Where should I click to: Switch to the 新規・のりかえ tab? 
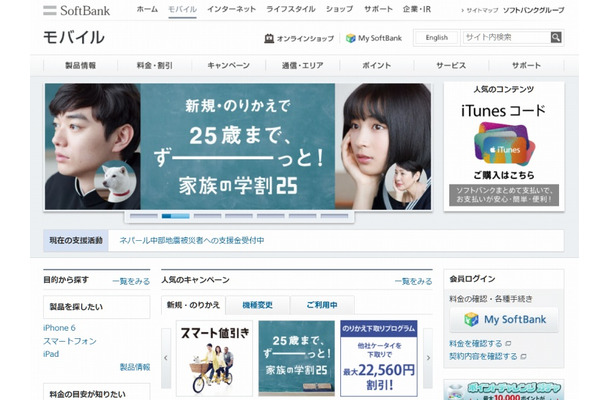click(193, 305)
